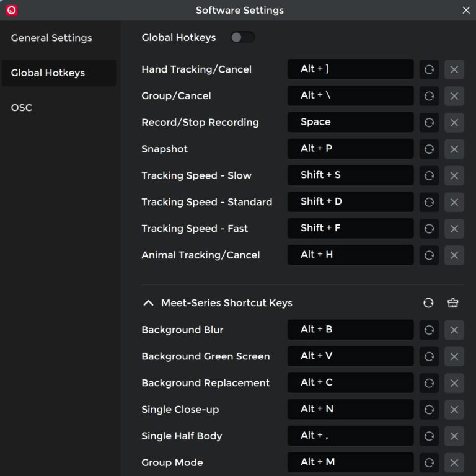The width and height of the screenshot is (476, 476).
Task: Select the Global Hotkeys sidebar tab
Action: pos(48,73)
